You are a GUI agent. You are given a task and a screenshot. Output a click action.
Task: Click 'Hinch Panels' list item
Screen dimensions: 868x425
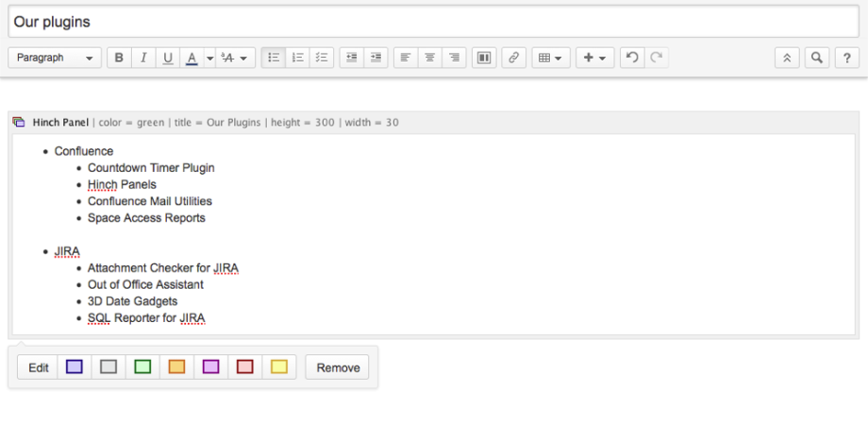click(x=122, y=184)
